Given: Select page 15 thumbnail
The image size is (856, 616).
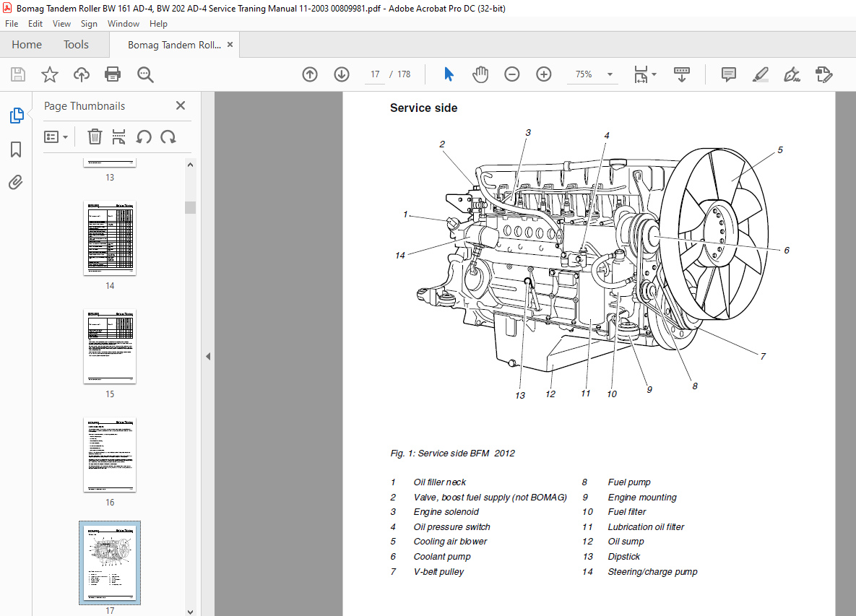Looking at the screenshot, I should [x=110, y=347].
